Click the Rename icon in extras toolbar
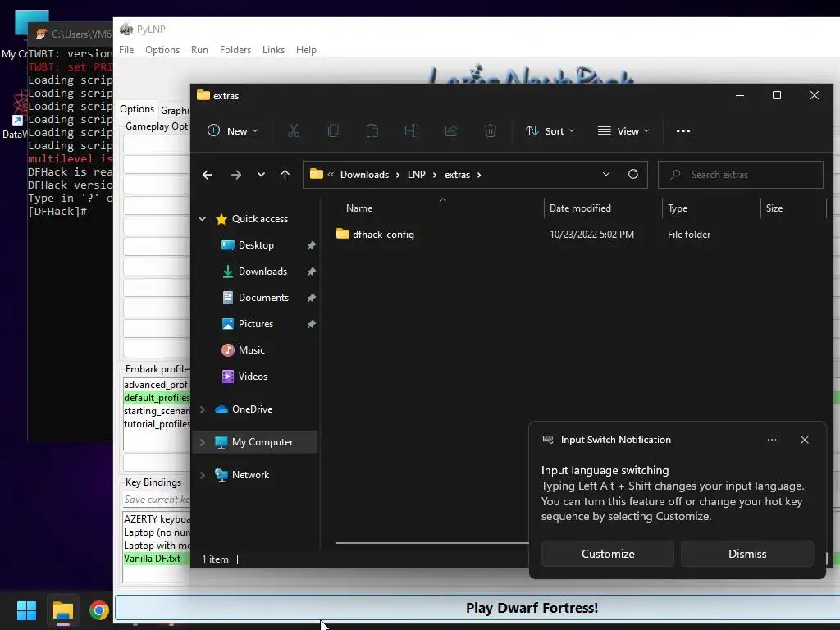 [412, 130]
